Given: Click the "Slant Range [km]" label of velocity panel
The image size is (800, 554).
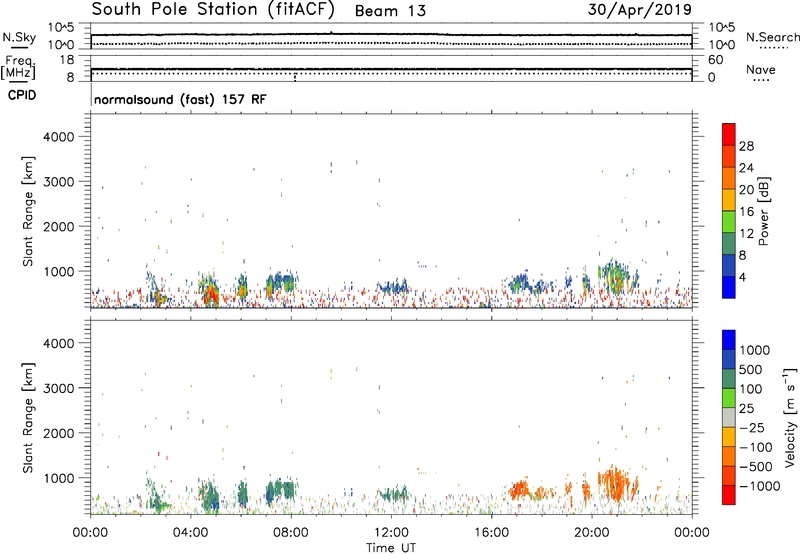Looking at the screenshot, I should click(x=28, y=418).
